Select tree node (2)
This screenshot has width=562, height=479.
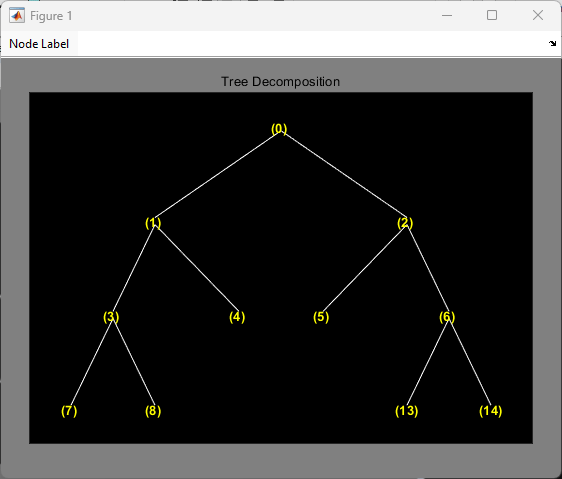tap(405, 223)
